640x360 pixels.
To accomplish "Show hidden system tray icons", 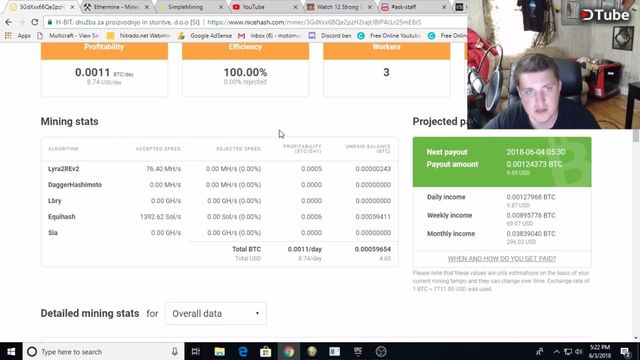I will [556, 351].
